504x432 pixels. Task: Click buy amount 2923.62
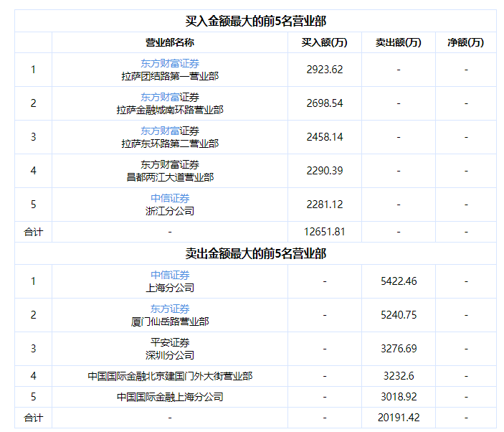(x=325, y=70)
